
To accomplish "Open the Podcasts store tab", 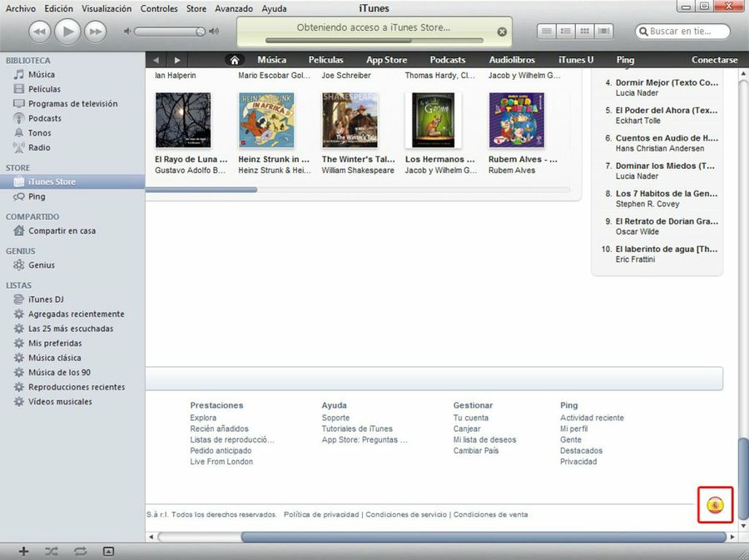I will [448, 60].
